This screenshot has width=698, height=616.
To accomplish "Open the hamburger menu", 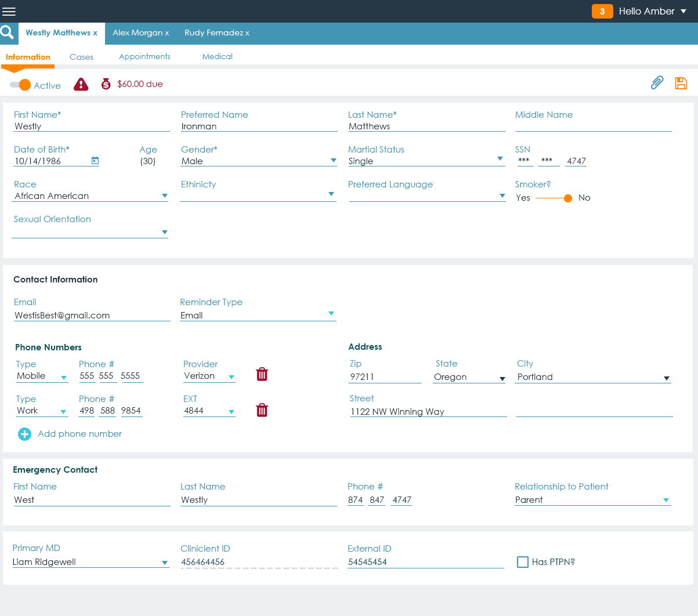I will click(9, 12).
